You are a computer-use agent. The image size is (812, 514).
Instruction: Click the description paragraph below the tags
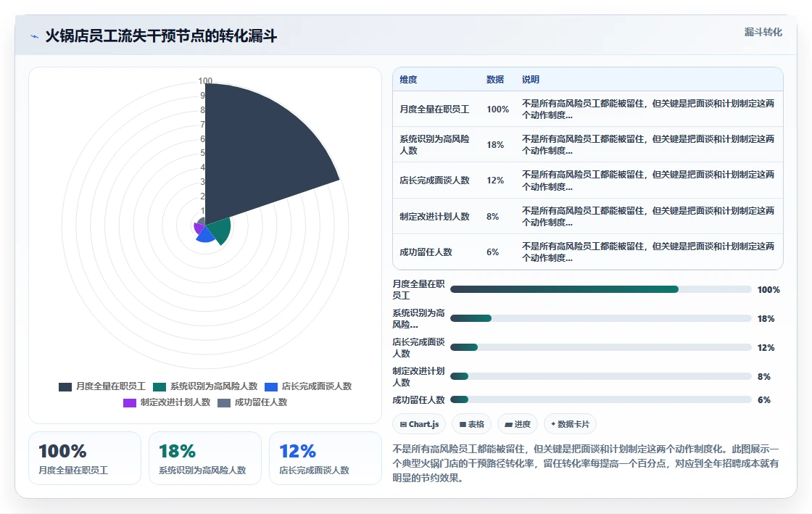(x=586, y=463)
